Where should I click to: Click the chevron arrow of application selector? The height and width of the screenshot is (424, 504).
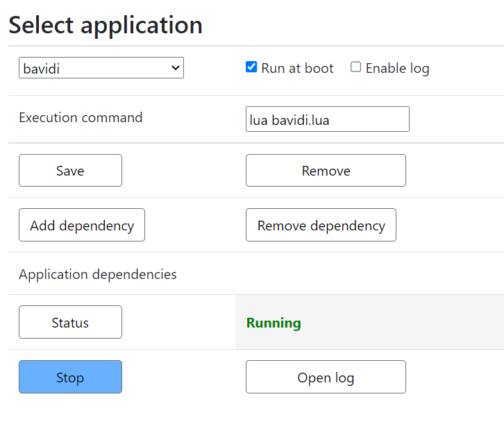point(176,68)
